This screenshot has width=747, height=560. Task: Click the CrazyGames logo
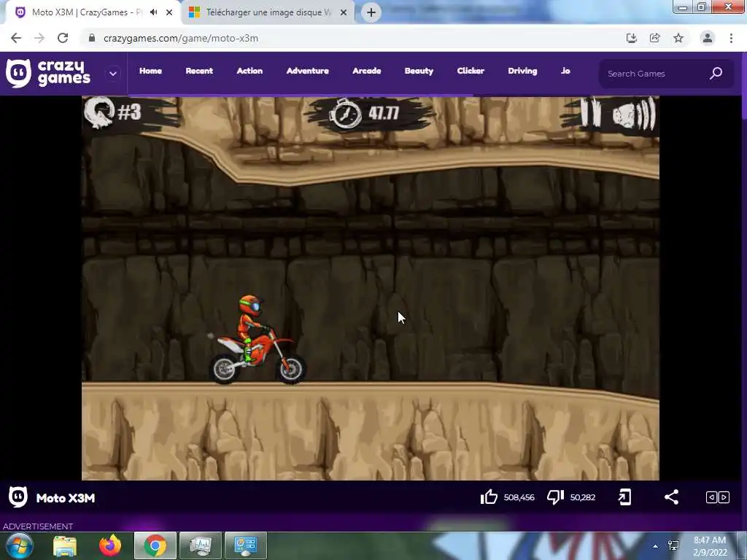tap(48, 74)
